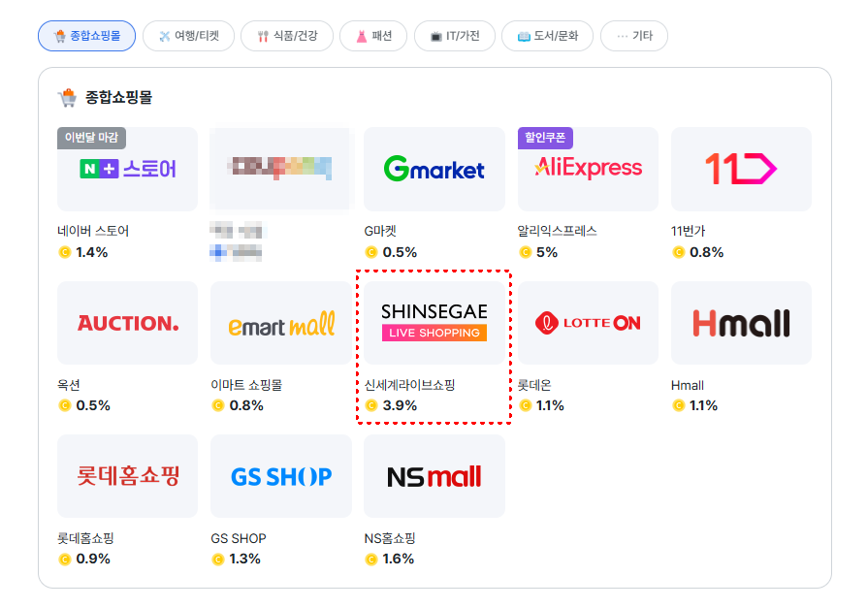Open the IT/가전 category tab

click(455, 36)
